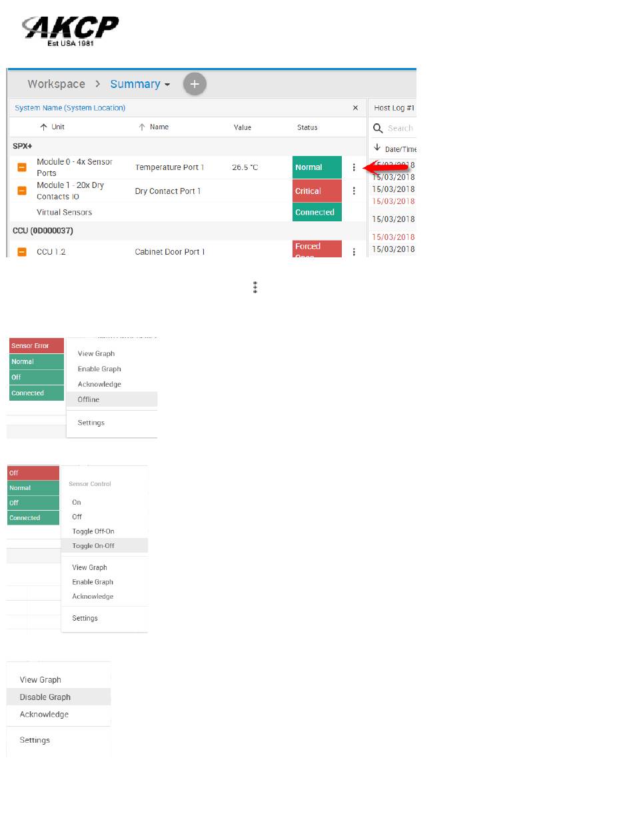Go to Workspace in the breadcrumb

[x=56, y=84]
